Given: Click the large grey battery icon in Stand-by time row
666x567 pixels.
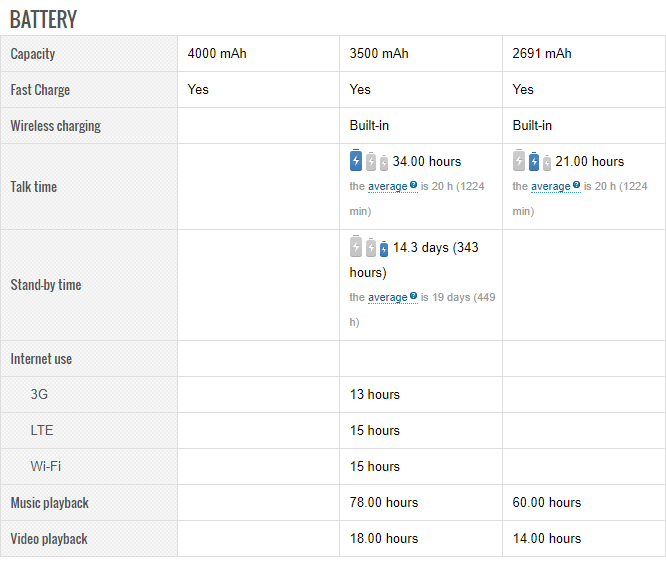Looking at the screenshot, I should (x=356, y=247).
